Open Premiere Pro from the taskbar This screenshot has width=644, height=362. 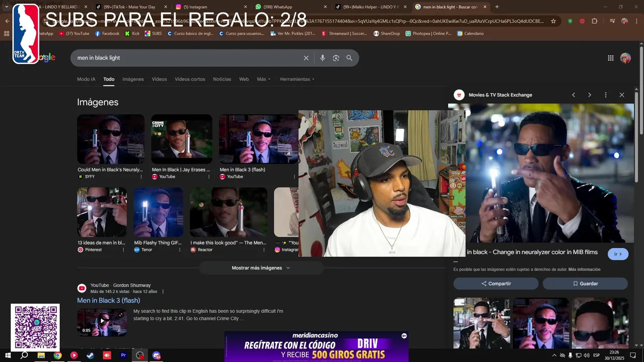click(x=123, y=355)
